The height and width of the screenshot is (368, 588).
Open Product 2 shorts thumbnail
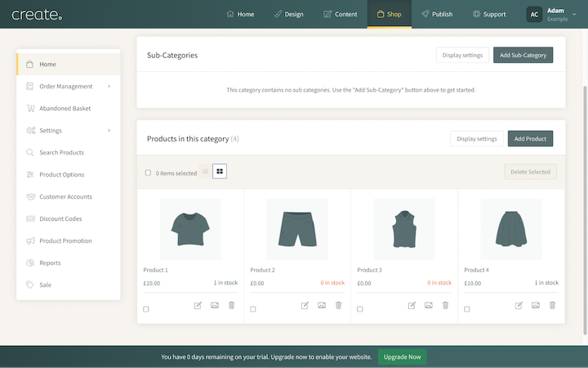pos(297,229)
